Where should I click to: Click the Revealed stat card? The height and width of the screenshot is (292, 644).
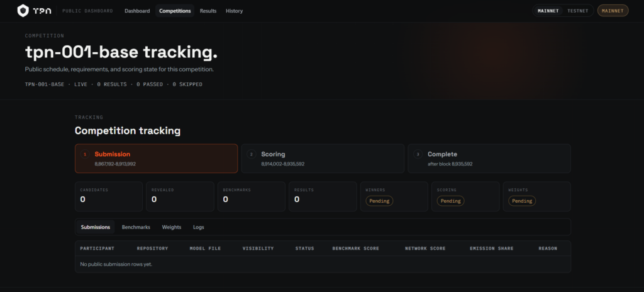pyautogui.click(x=180, y=196)
